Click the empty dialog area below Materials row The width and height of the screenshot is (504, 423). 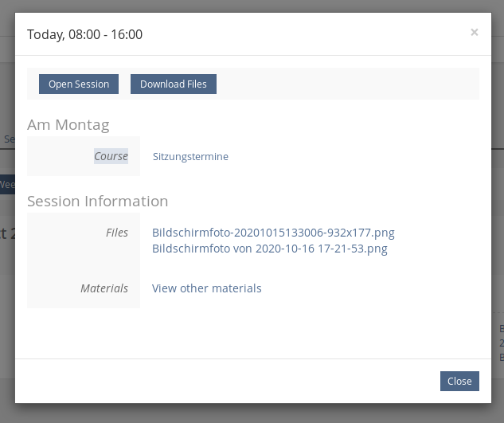click(x=252, y=333)
